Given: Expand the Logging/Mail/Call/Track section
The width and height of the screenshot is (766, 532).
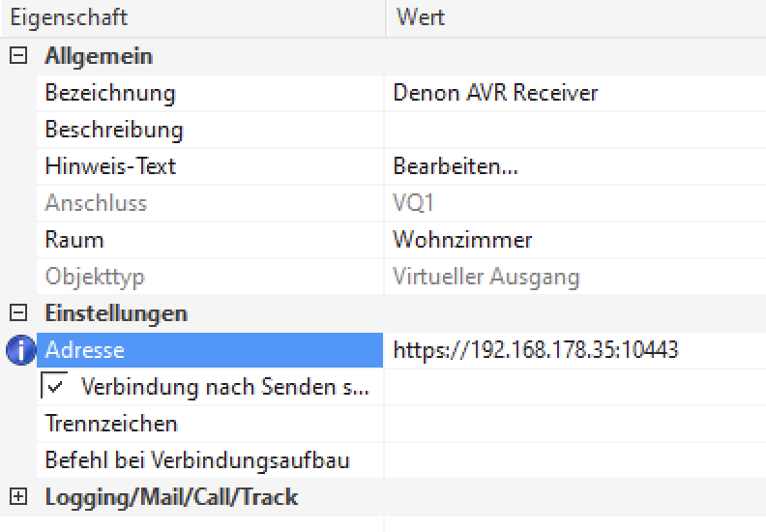Looking at the screenshot, I should (x=17, y=497).
